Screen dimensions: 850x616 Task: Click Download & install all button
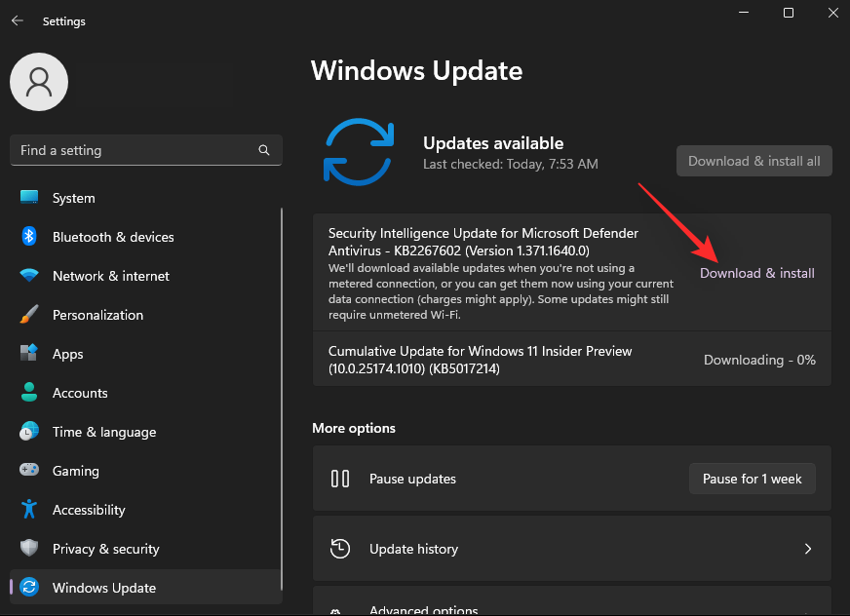tap(753, 161)
